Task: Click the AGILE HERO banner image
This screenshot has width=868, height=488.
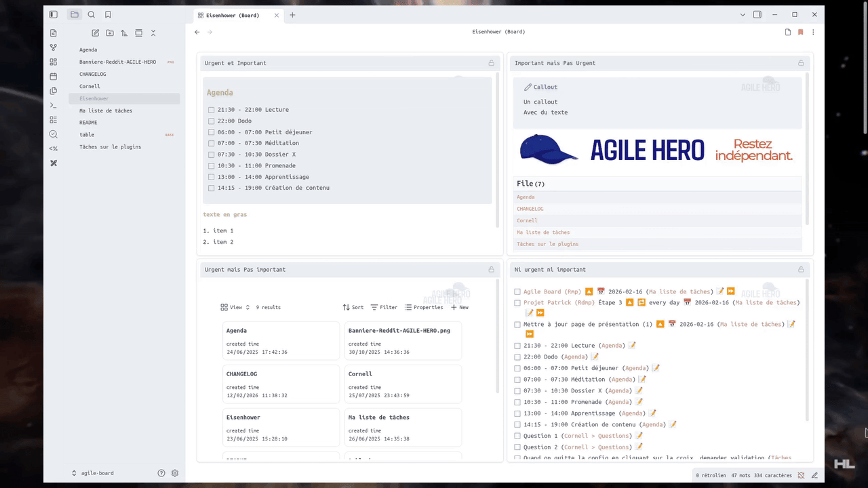Action: [x=657, y=150]
